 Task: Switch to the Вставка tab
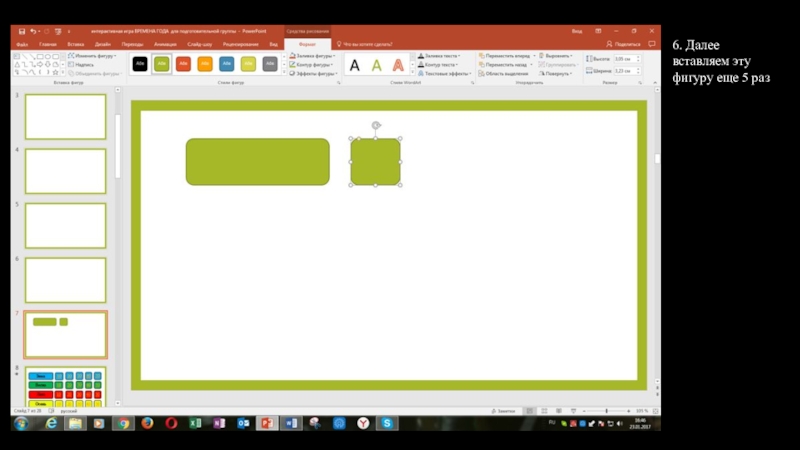[76, 44]
